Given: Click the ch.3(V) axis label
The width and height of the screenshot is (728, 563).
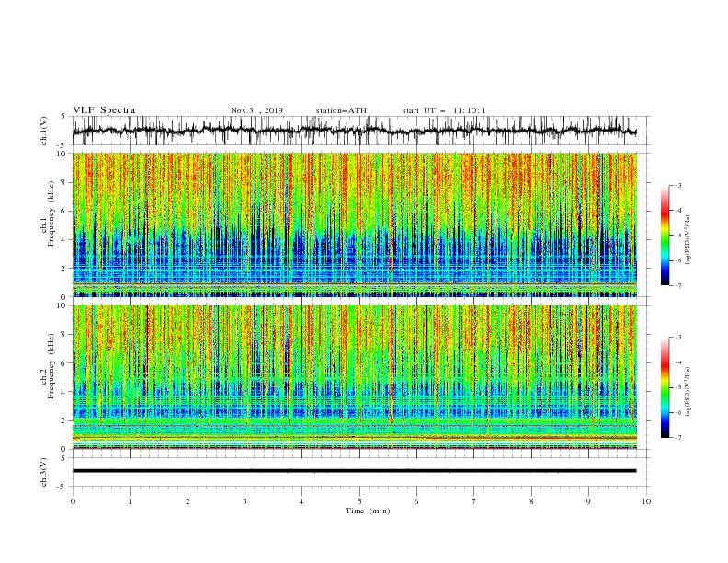Looking at the screenshot, I should pyautogui.click(x=44, y=472).
